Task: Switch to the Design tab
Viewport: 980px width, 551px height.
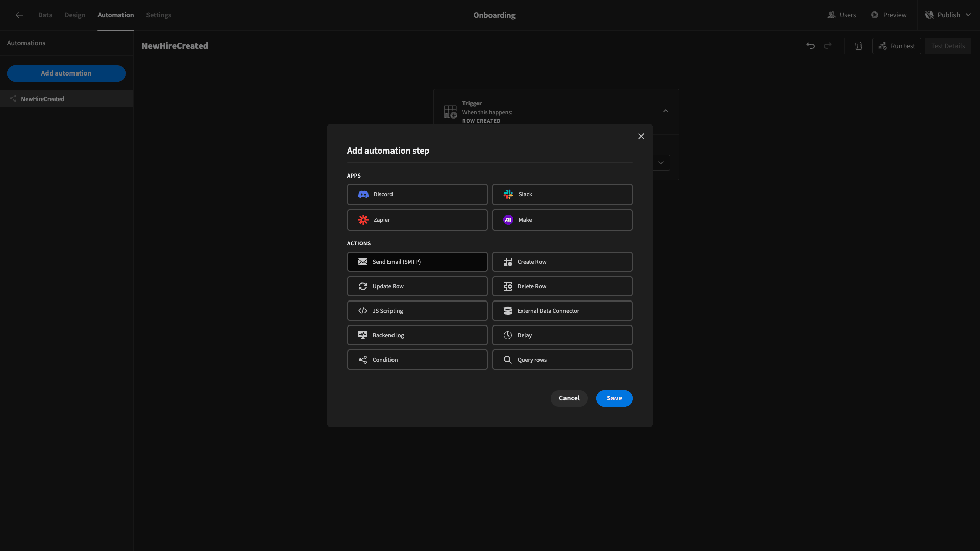Action: click(75, 15)
